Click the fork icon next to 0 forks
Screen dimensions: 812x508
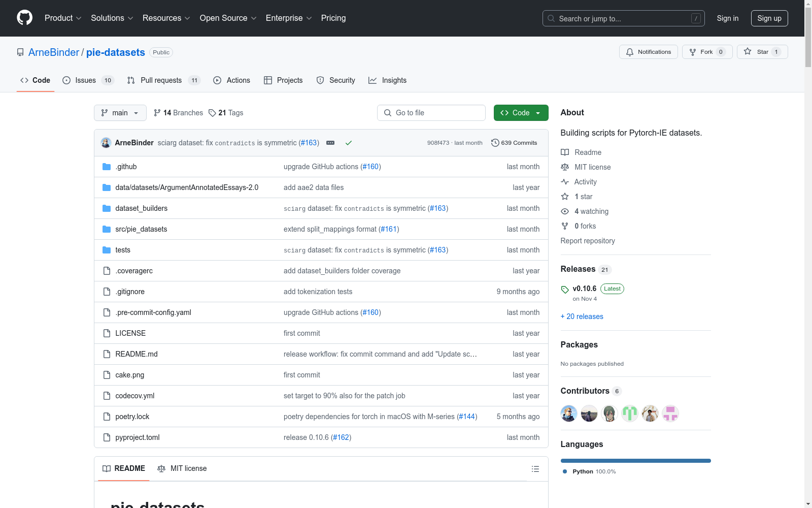[x=565, y=226]
